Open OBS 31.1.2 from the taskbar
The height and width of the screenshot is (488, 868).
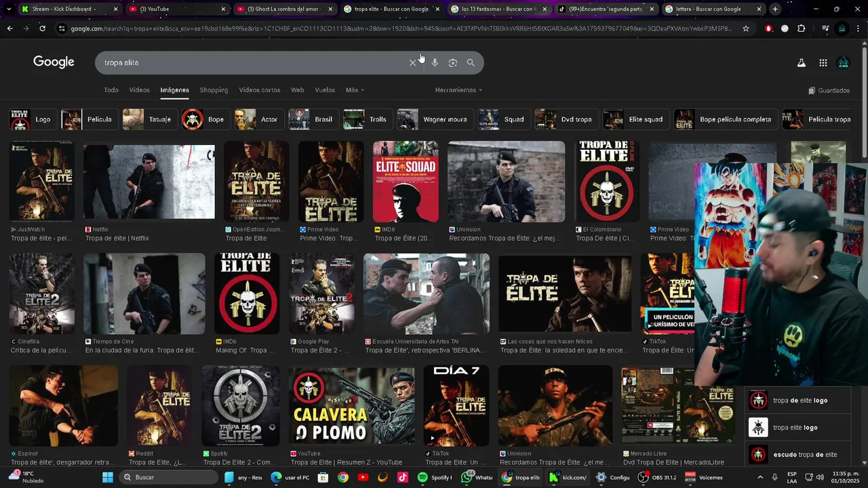[657, 477]
